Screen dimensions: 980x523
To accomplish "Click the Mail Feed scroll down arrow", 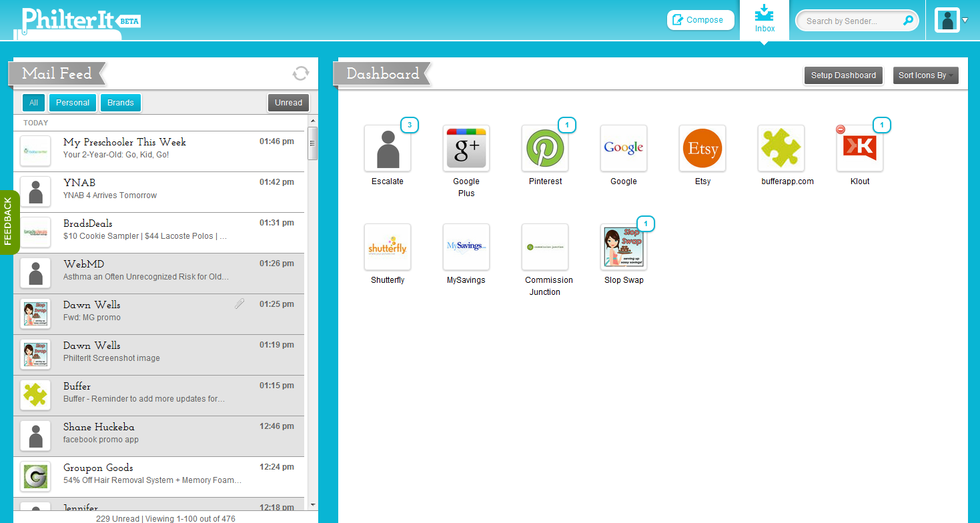I will point(312,505).
